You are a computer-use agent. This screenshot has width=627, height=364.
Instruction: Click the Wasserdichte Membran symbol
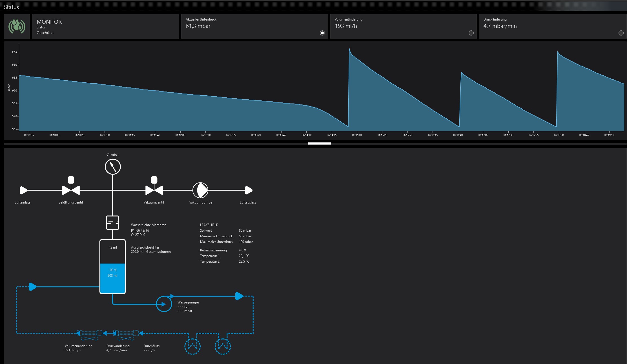coord(112,223)
